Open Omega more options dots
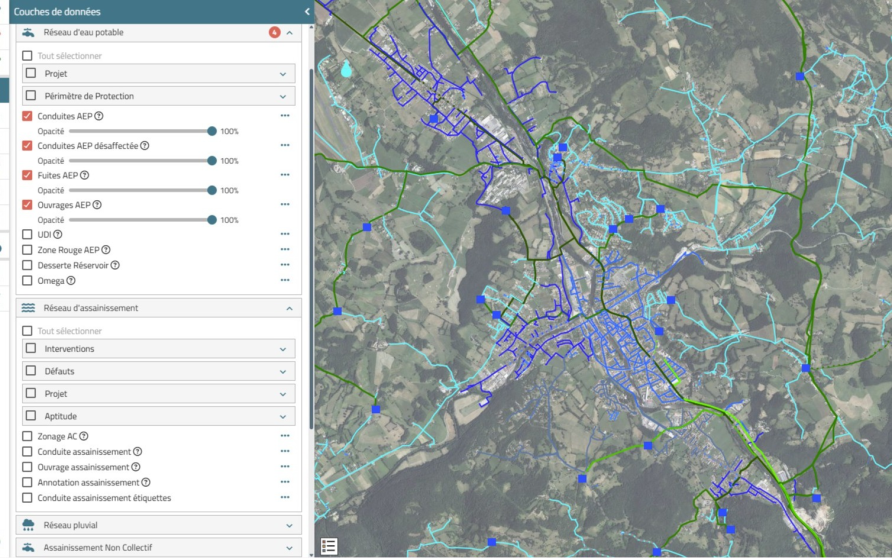892x558 pixels. click(x=285, y=280)
